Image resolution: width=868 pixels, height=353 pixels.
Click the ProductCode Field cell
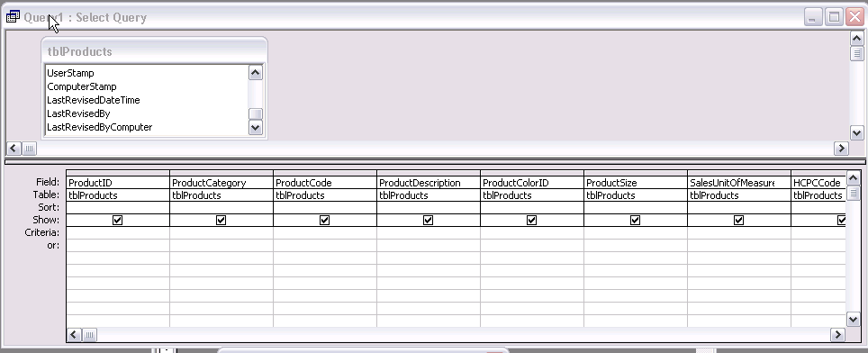325,183
